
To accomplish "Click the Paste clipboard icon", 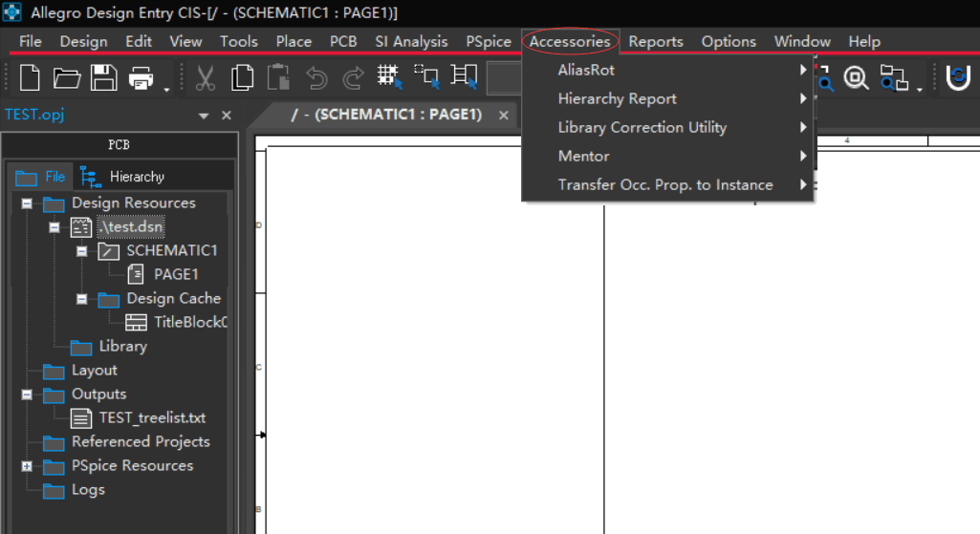I will (279, 78).
